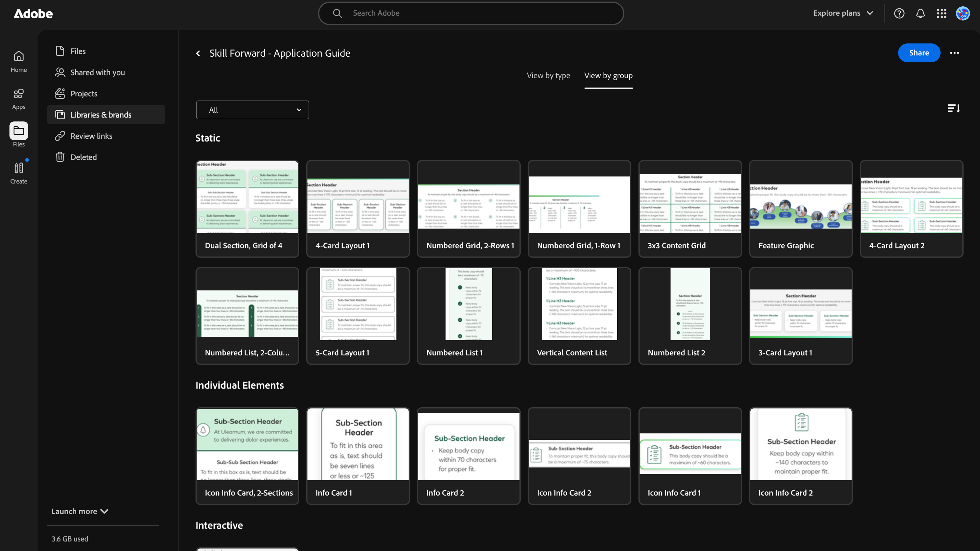Image resolution: width=980 pixels, height=551 pixels.
Task: Click the Static group heading
Action: [x=208, y=138]
